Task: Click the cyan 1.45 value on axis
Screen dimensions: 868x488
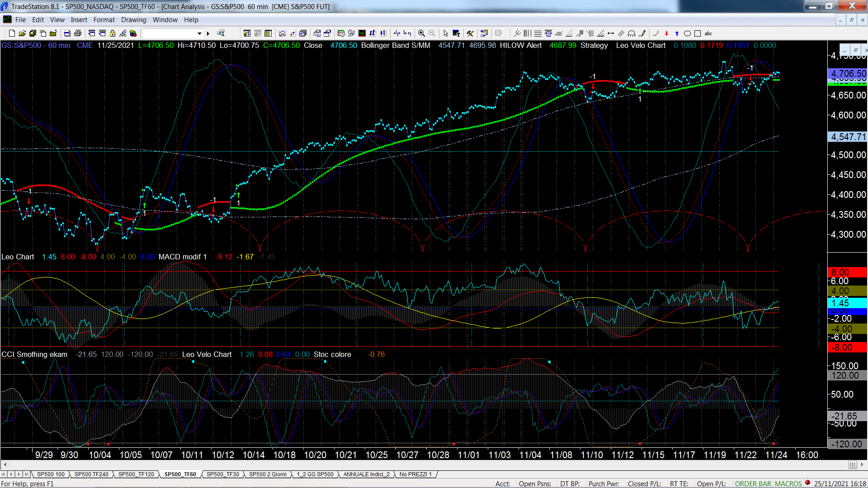Action: [x=848, y=303]
